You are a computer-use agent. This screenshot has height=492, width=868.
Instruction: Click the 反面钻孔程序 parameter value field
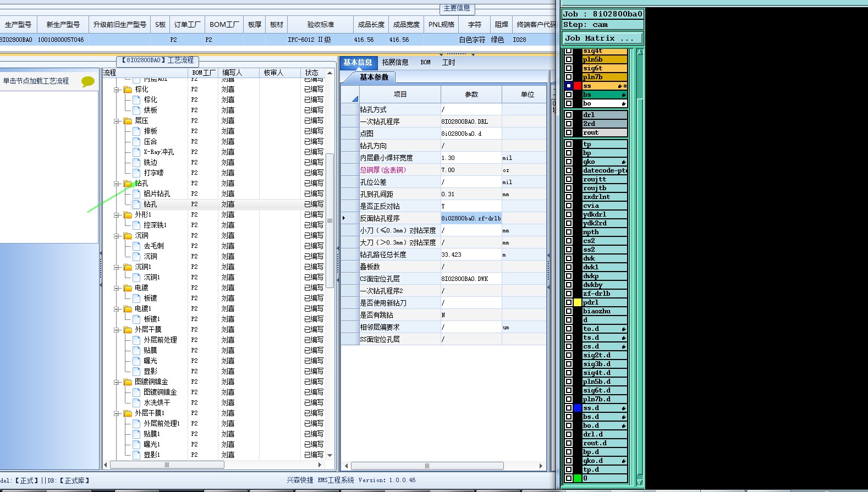coord(471,218)
